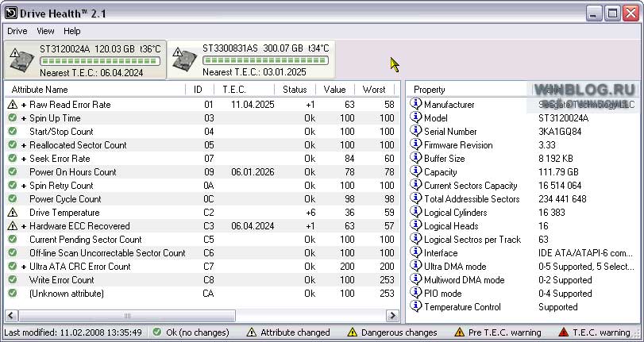Click the warning icon for Drive Temperature
The height and width of the screenshot is (342, 644).
tap(13, 212)
